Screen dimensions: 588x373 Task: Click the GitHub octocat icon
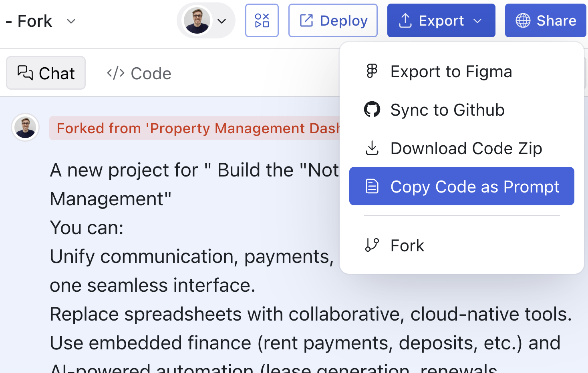click(372, 110)
